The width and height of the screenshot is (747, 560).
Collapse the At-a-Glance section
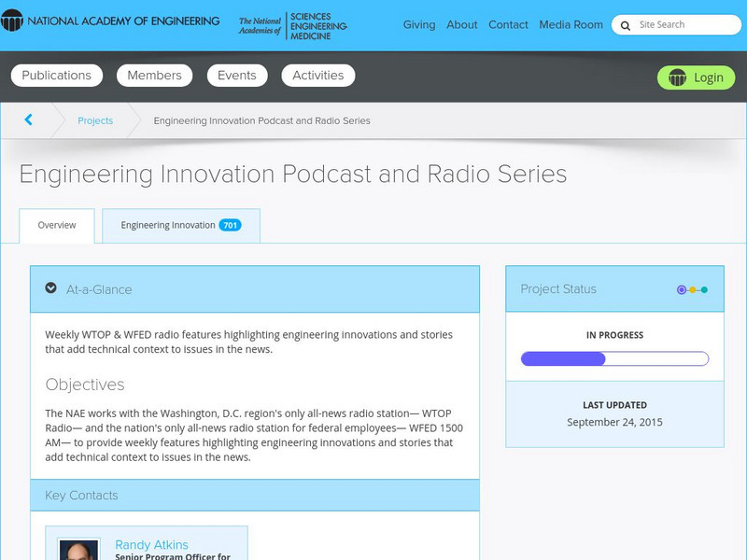51,288
